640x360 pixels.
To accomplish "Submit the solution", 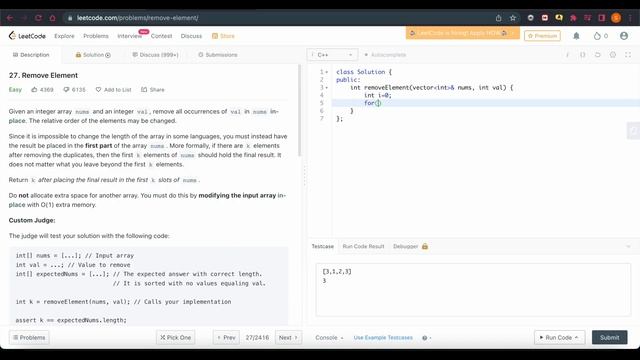I will coord(609,338).
